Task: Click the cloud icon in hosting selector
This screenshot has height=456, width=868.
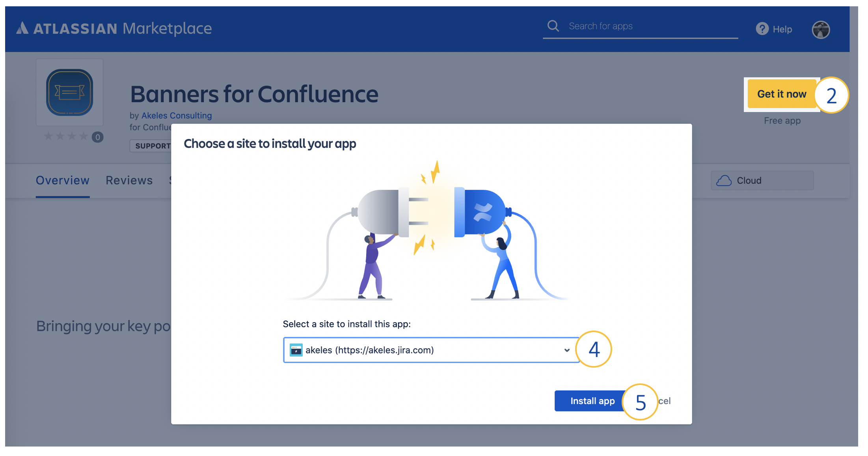Action: coord(724,181)
